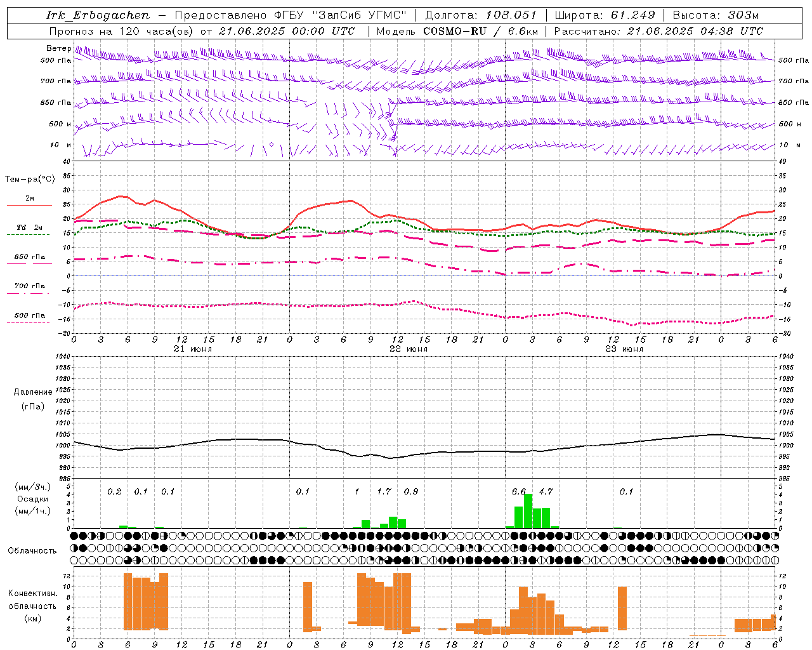The height and width of the screenshot is (650, 812).
Task: Click the Ветер wind panel label
Action: 58,48
